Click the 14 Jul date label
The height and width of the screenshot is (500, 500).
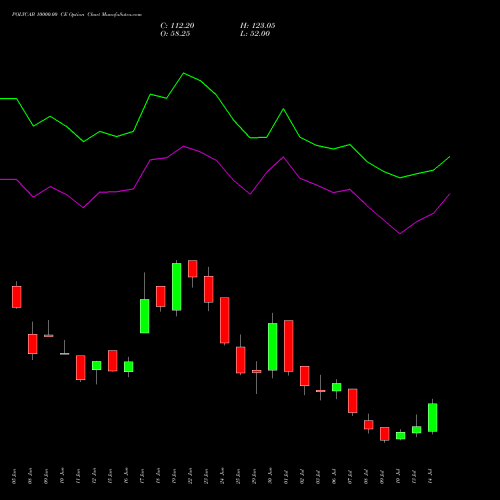430,476
